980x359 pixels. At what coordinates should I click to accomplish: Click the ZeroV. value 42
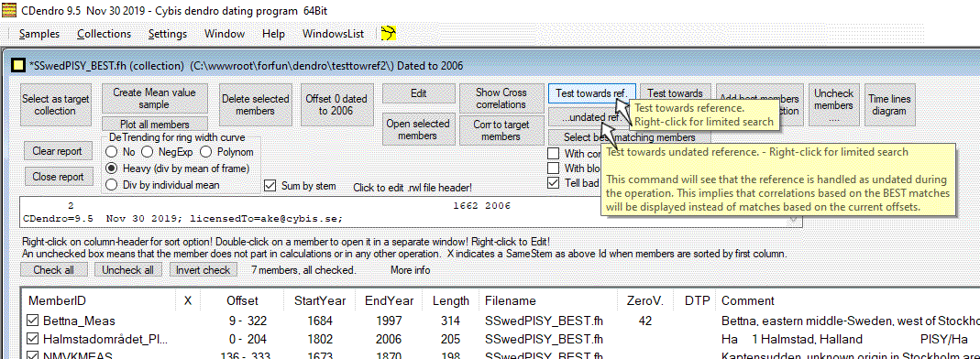point(645,321)
